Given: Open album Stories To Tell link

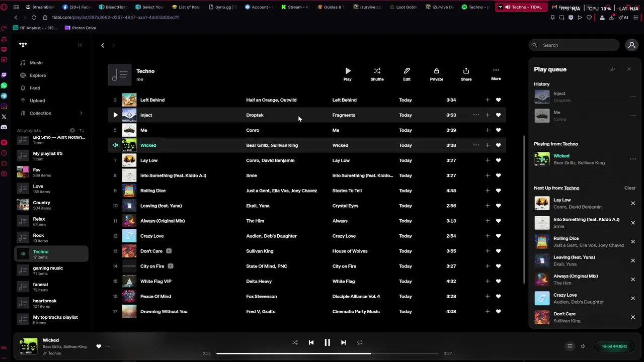Looking at the screenshot, I should pyautogui.click(x=347, y=191).
